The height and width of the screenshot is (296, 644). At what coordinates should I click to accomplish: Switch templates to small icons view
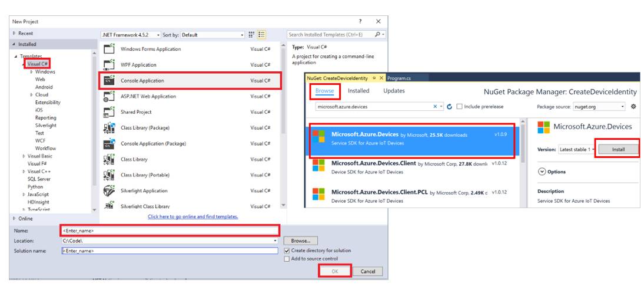252,35
